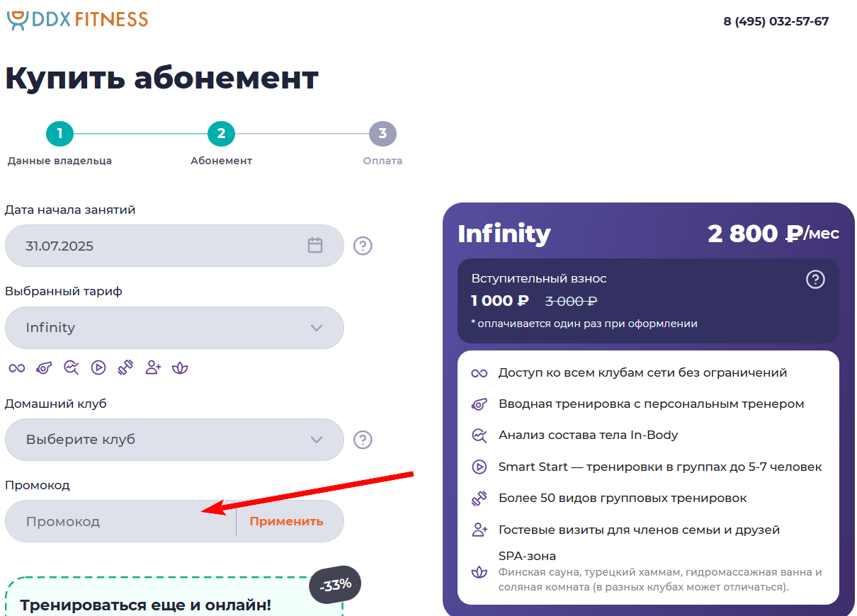Viewport: 857px width, 616px height.
Task: Go to step 1 'Данные владельца'
Action: coord(59,134)
